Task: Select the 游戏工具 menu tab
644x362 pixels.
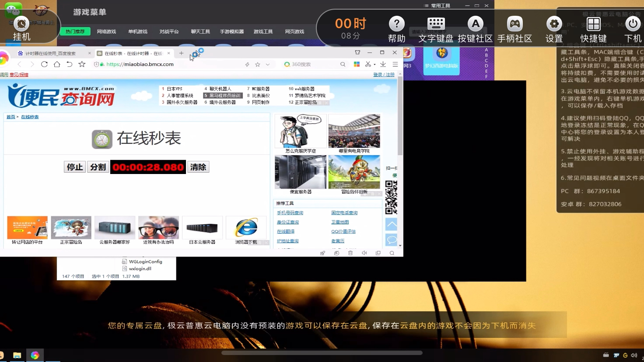Action: click(263, 31)
